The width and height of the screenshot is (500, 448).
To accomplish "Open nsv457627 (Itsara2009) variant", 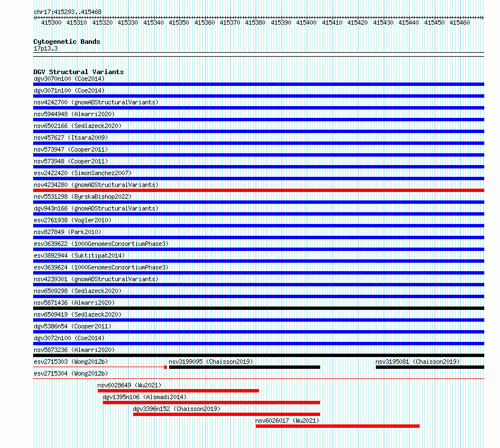I will click(71, 138).
